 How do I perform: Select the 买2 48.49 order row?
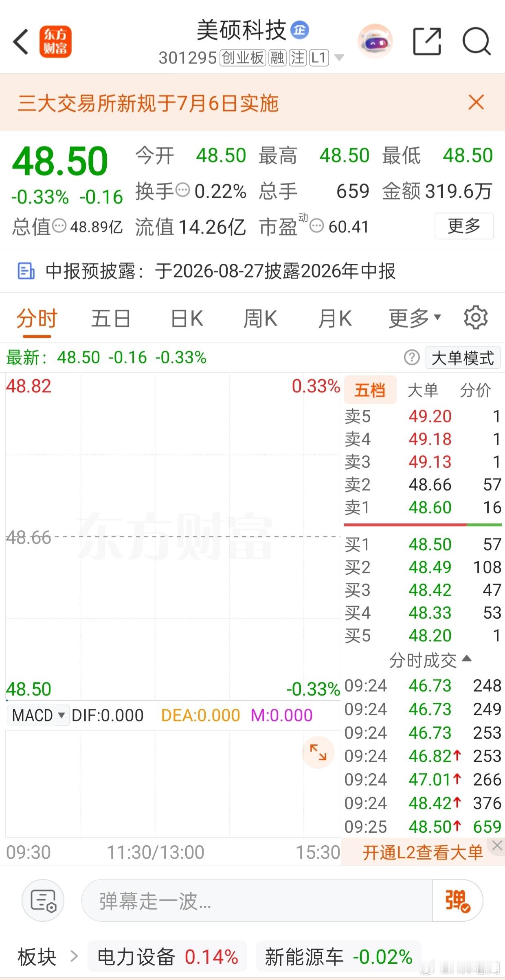(x=423, y=567)
